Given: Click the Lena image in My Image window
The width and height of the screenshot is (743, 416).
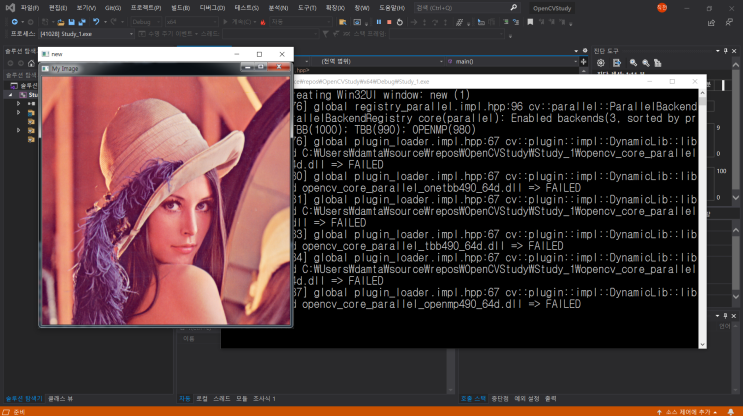Looking at the screenshot, I should coord(166,201).
